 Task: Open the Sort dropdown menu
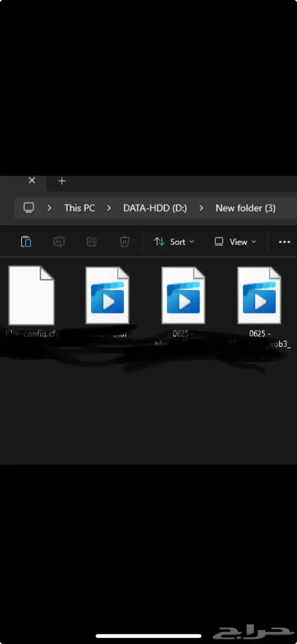[x=174, y=242]
